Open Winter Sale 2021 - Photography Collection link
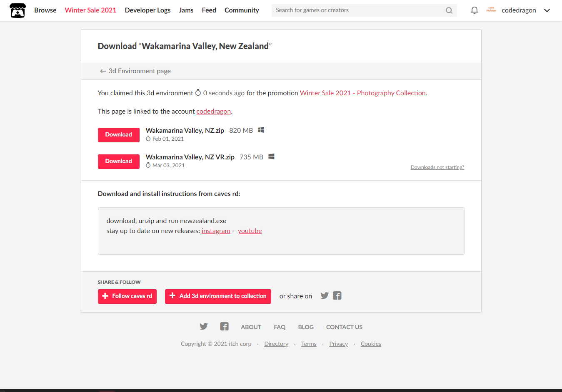 363,93
